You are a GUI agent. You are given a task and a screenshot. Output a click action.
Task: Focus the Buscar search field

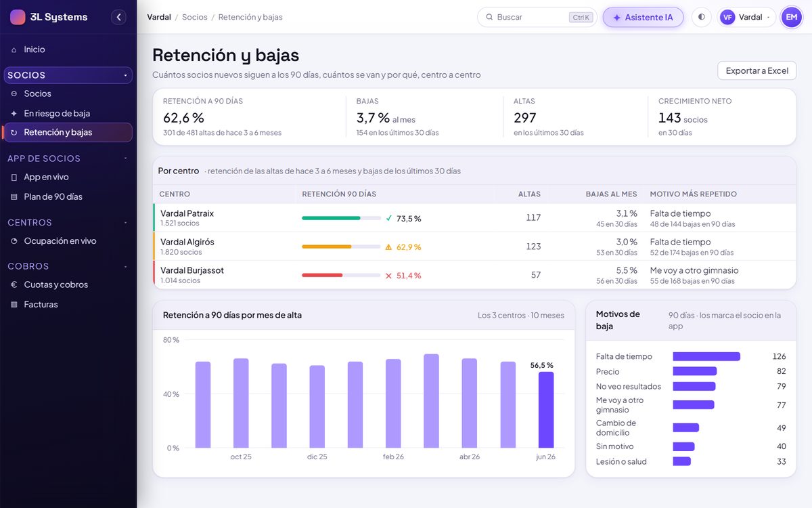click(x=537, y=17)
